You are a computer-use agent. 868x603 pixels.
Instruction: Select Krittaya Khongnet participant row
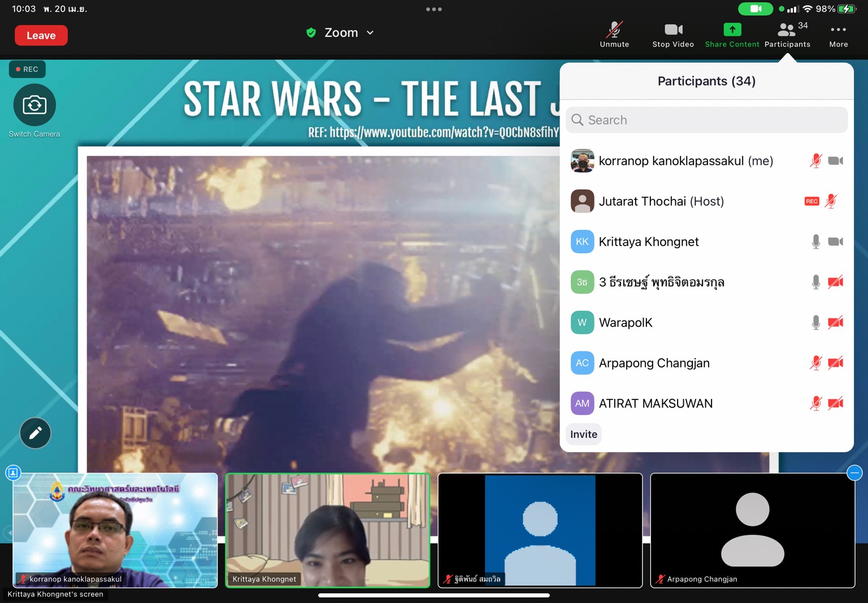pos(649,242)
